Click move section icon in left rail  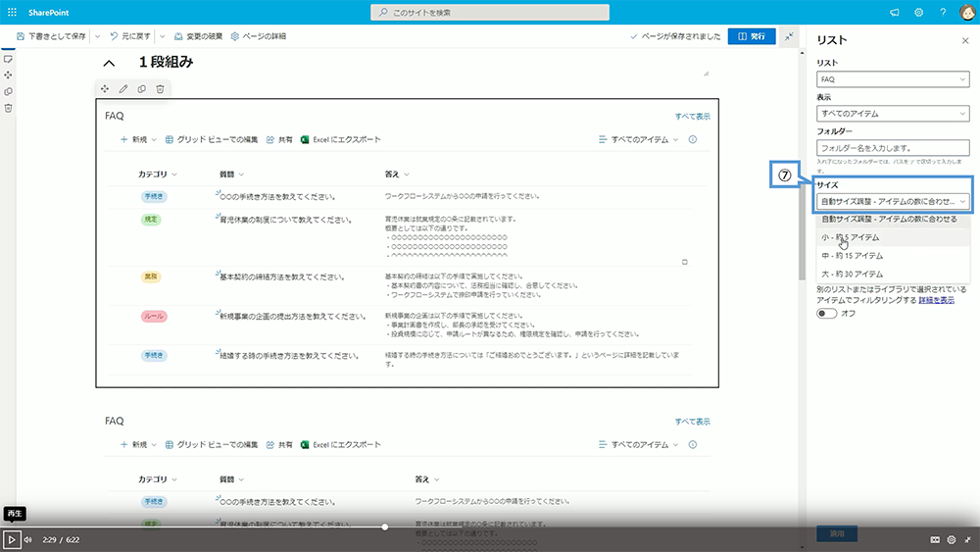[x=8, y=75]
